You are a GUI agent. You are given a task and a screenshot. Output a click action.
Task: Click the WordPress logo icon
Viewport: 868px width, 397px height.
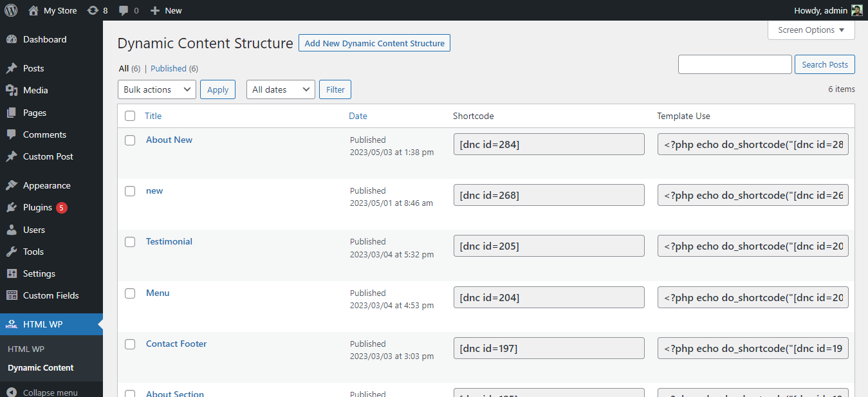(11, 10)
